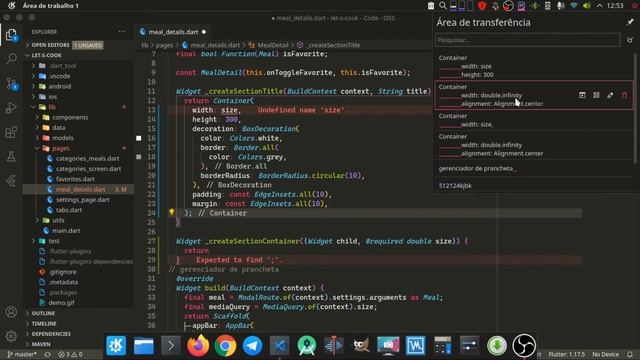Open the KDE application launcher
Viewport: 640px width, 360px height.
pos(116,346)
